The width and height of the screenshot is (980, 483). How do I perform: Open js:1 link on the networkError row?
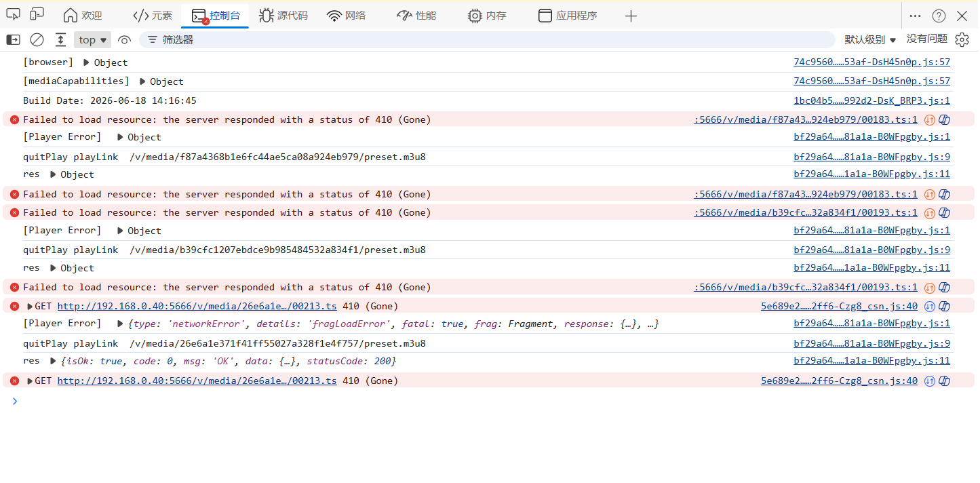click(871, 324)
